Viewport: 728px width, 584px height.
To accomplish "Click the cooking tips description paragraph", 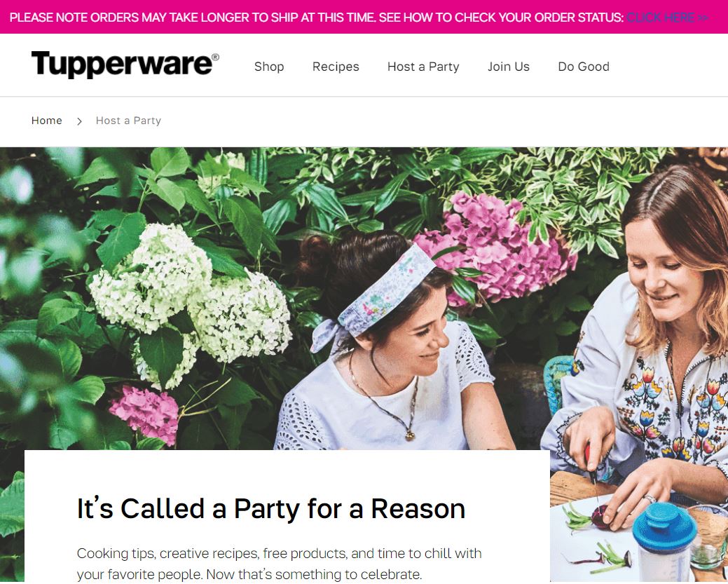I will point(279,564).
